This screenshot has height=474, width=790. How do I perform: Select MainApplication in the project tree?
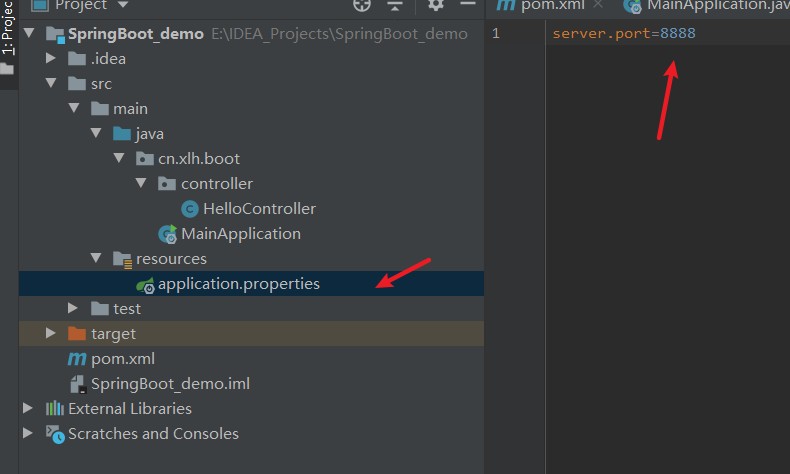[241, 234]
